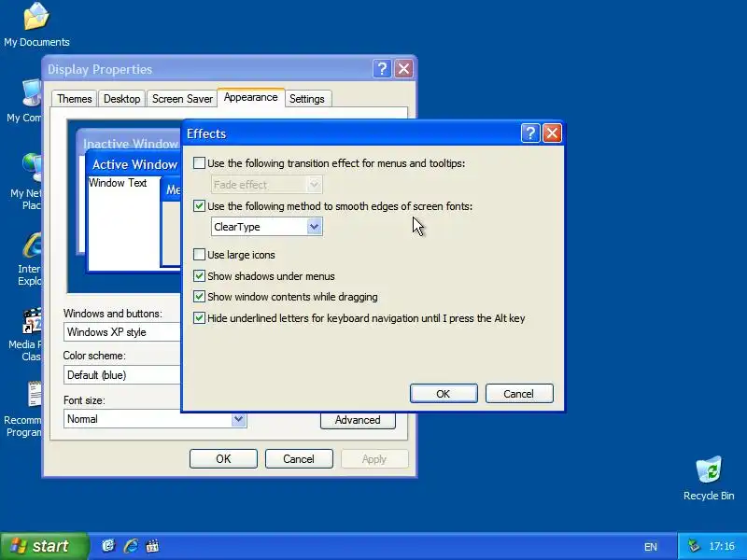Enable transition effect for menus and tooltips checkbox
Viewport: 747px width, 560px height.
(x=199, y=163)
